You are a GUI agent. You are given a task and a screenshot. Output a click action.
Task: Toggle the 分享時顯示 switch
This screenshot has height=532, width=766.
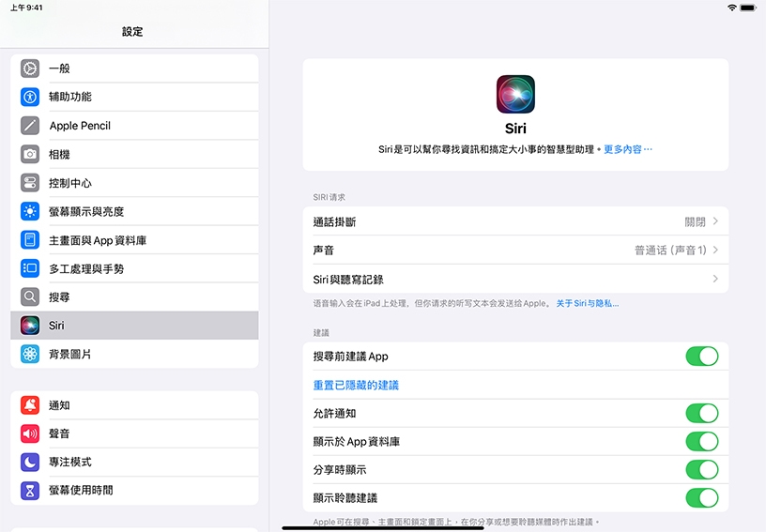[x=701, y=469]
